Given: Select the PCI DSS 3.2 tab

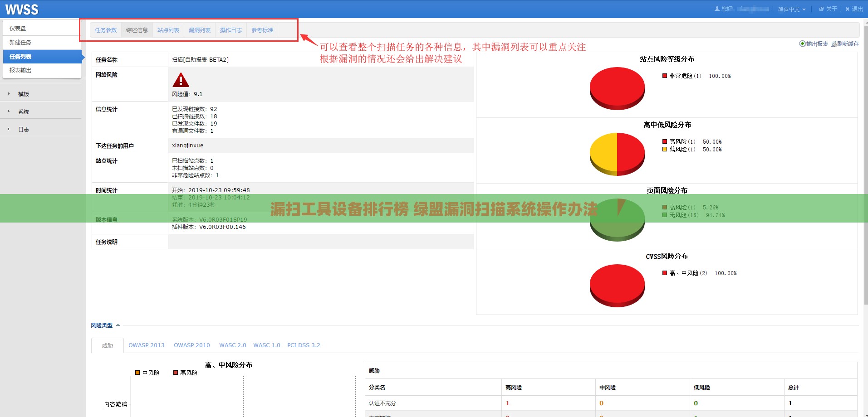Looking at the screenshot, I should tap(304, 345).
